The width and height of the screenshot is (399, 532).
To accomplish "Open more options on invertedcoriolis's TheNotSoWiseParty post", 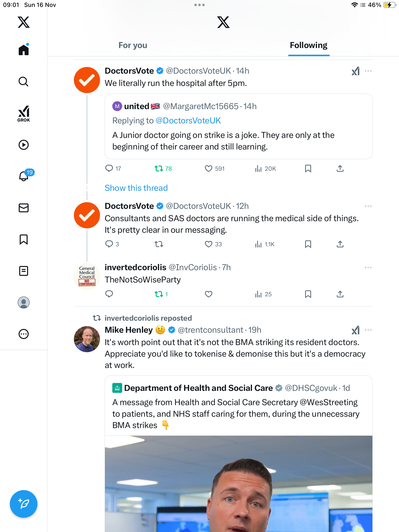I will [368, 267].
